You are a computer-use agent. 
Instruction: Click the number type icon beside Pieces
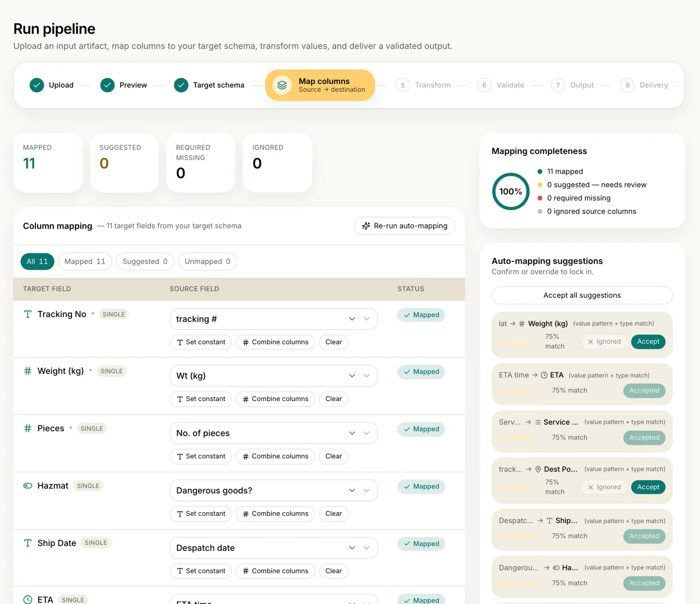28,428
